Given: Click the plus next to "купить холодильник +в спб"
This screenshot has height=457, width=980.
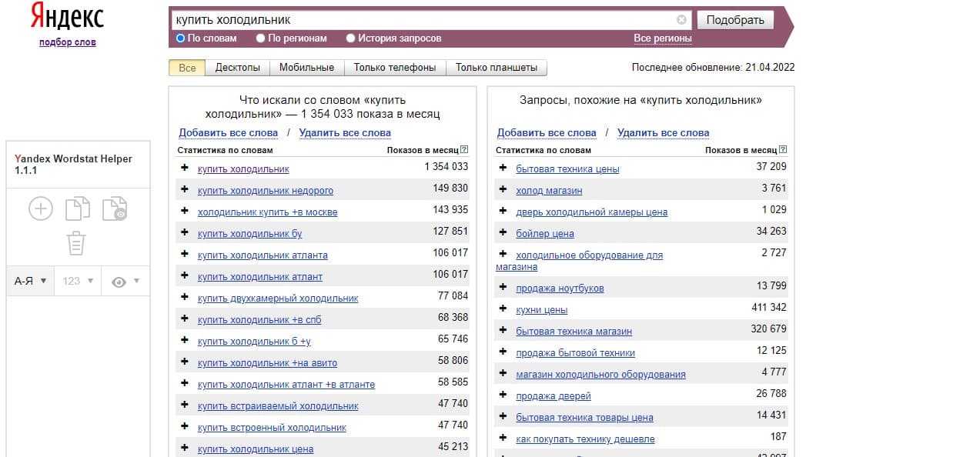Looking at the screenshot, I should point(185,319).
